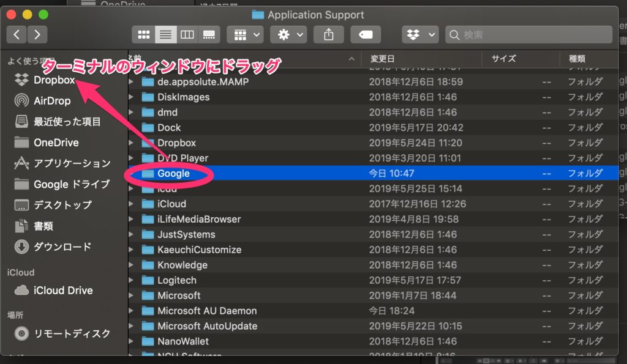Open 最近使った項目 in the sidebar
This screenshot has height=364, width=627.
click(x=57, y=122)
